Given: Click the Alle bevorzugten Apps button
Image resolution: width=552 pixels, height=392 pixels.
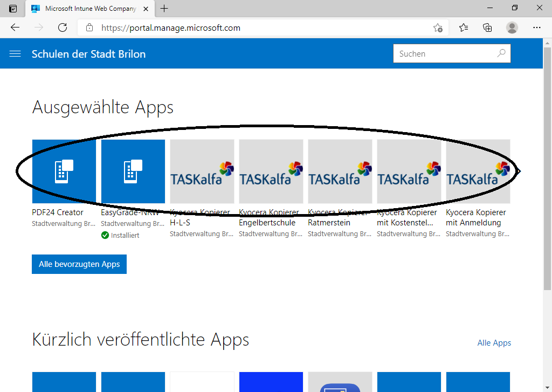Looking at the screenshot, I should point(79,265).
